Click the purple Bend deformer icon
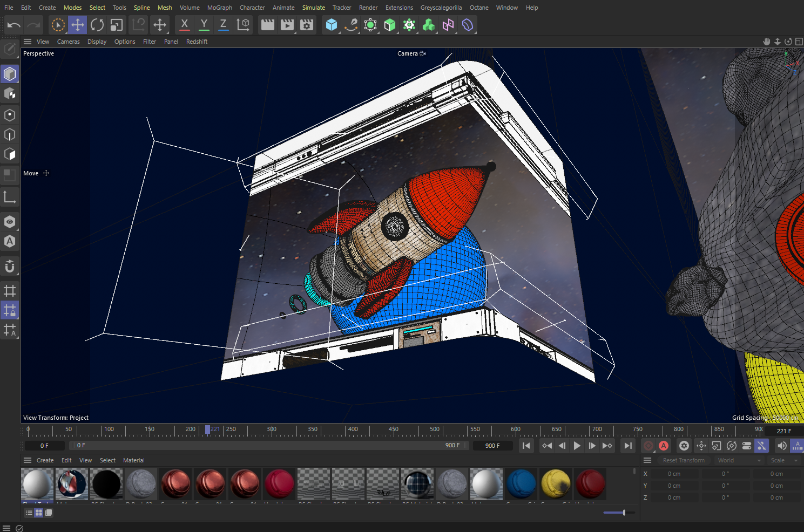Image resolution: width=804 pixels, height=532 pixels. pos(468,25)
